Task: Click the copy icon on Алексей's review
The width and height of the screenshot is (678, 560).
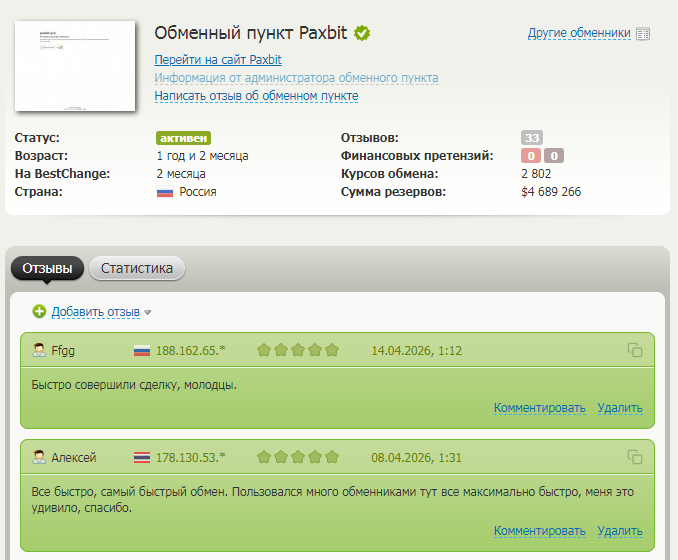Action: tap(634, 457)
